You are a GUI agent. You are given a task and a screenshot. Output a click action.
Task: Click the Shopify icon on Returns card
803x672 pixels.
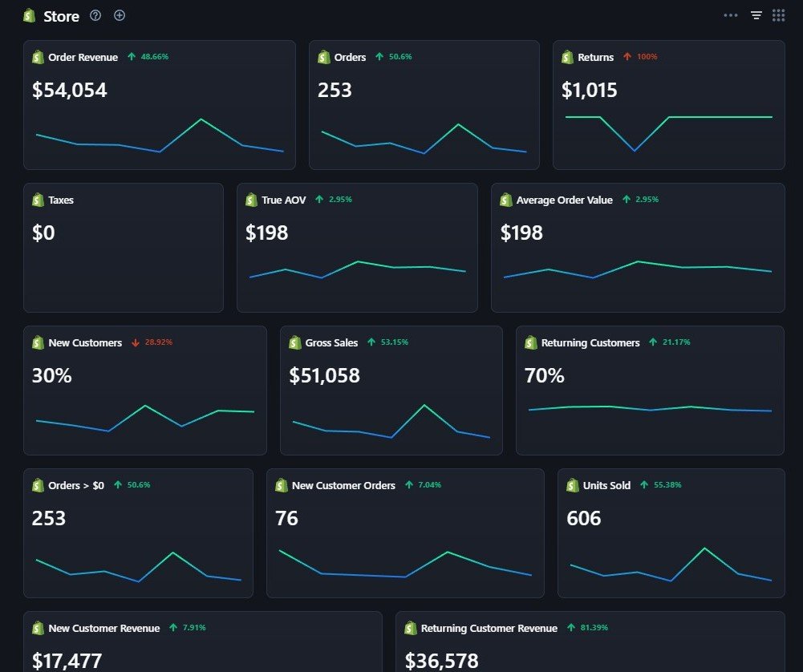[567, 57]
